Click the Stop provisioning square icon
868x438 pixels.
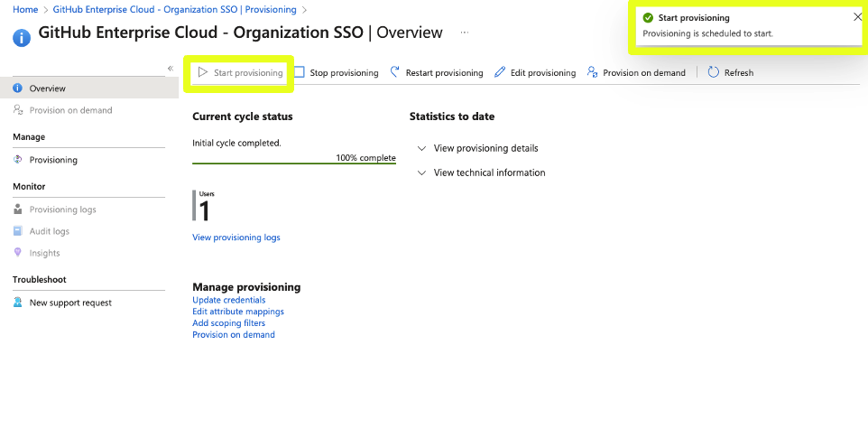(x=300, y=72)
